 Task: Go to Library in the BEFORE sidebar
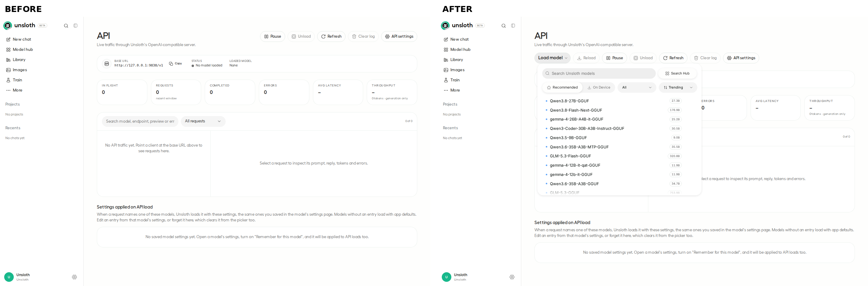click(x=16, y=60)
